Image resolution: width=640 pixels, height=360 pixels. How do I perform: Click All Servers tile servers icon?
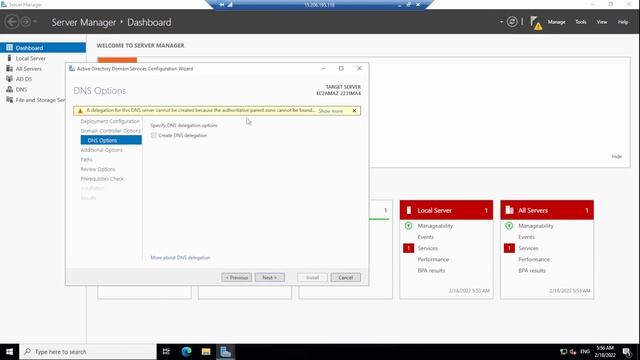(509, 210)
